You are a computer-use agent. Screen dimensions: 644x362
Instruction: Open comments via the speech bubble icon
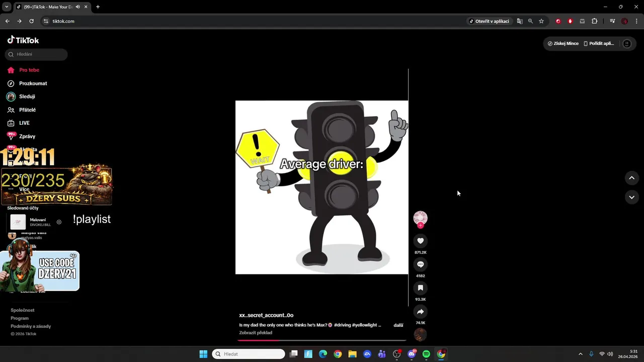click(x=420, y=264)
